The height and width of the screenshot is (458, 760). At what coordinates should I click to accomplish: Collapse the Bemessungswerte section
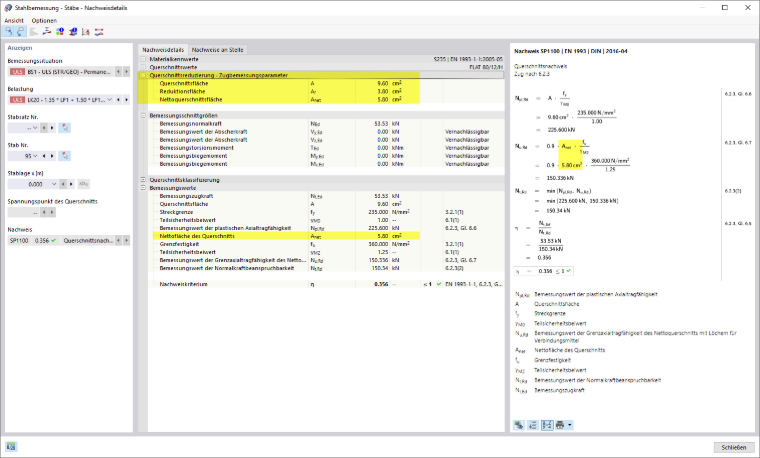point(143,188)
